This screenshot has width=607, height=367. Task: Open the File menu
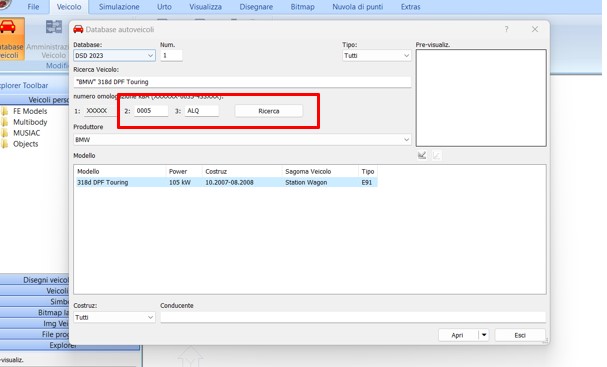pos(33,7)
